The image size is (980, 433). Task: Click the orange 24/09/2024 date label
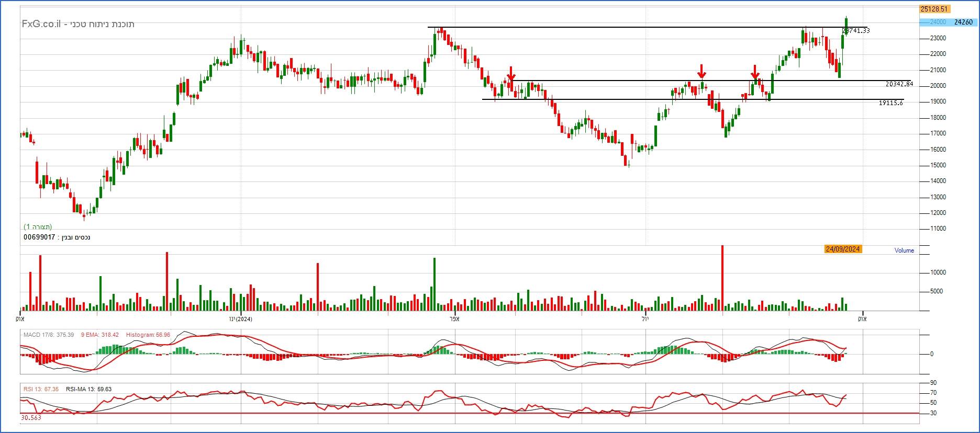click(x=843, y=249)
